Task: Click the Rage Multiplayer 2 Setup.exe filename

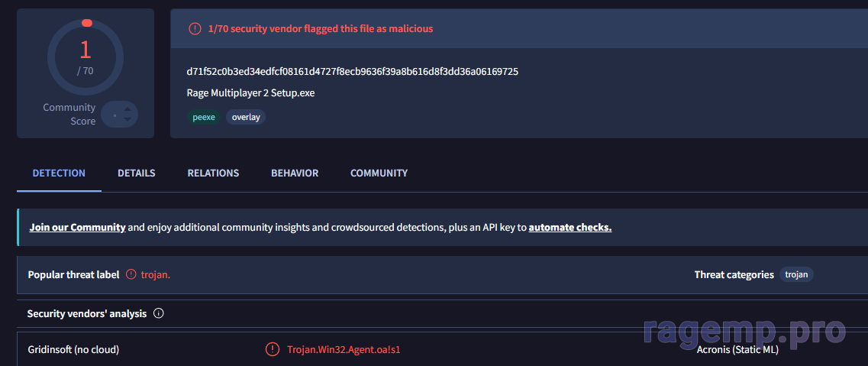Action: click(x=250, y=93)
